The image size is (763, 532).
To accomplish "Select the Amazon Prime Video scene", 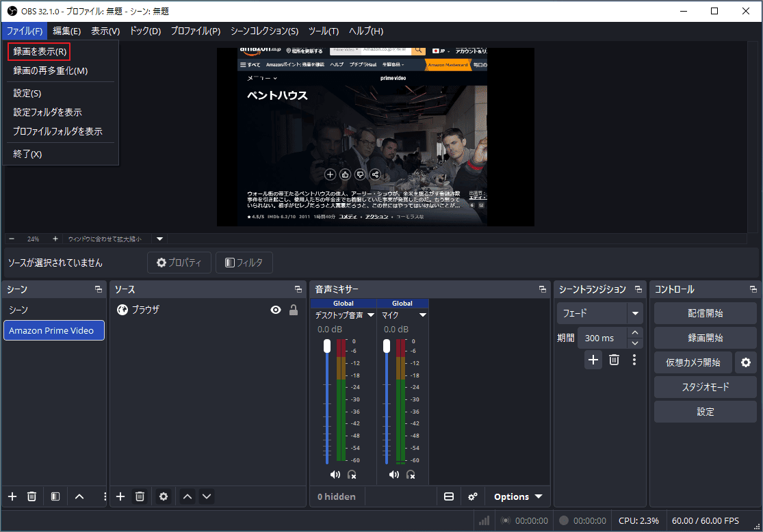I will click(x=54, y=330).
